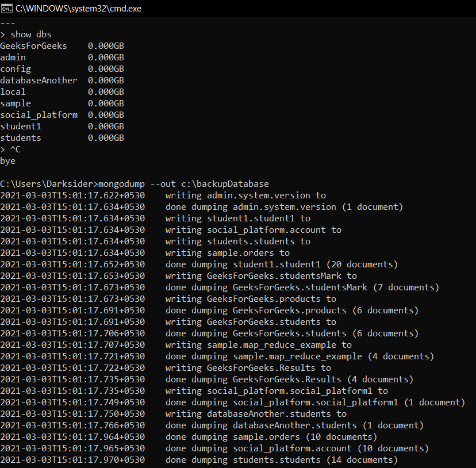Click the 0.000GB size beside students
The image size is (476, 468).
point(106,138)
